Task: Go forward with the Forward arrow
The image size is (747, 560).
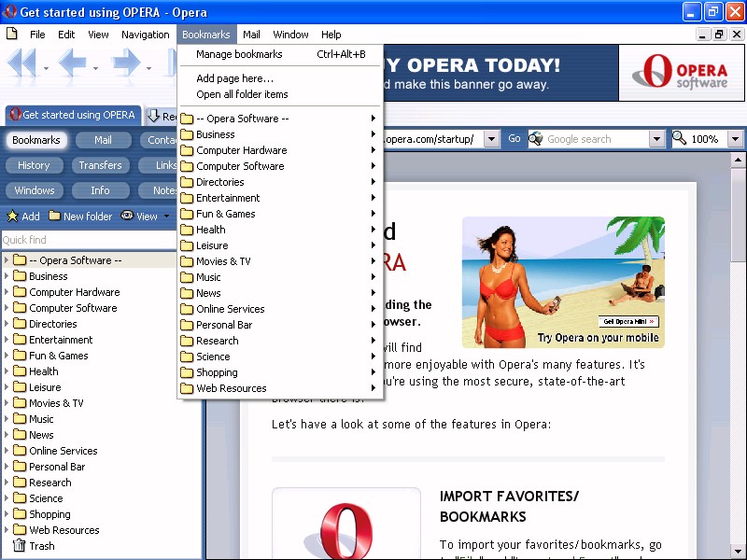Action: tap(126, 63)
